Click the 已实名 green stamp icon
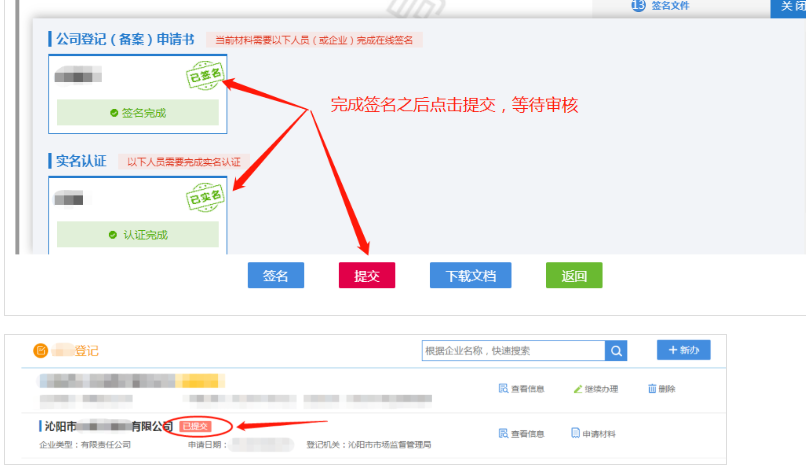This screenshot has width=806, height=465. (203, 197)
